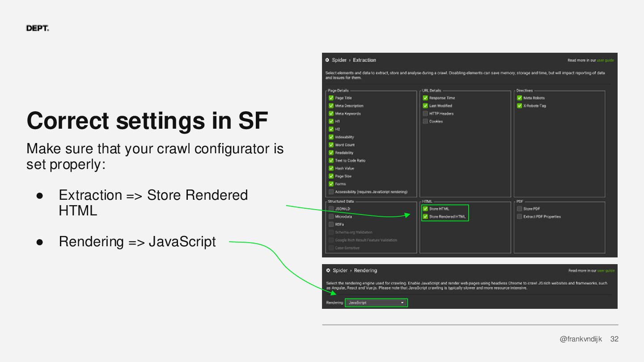Screen dimensions: 644x362
Task: Open the Rendering JavaScript dropdown
Action: point(376,303)
